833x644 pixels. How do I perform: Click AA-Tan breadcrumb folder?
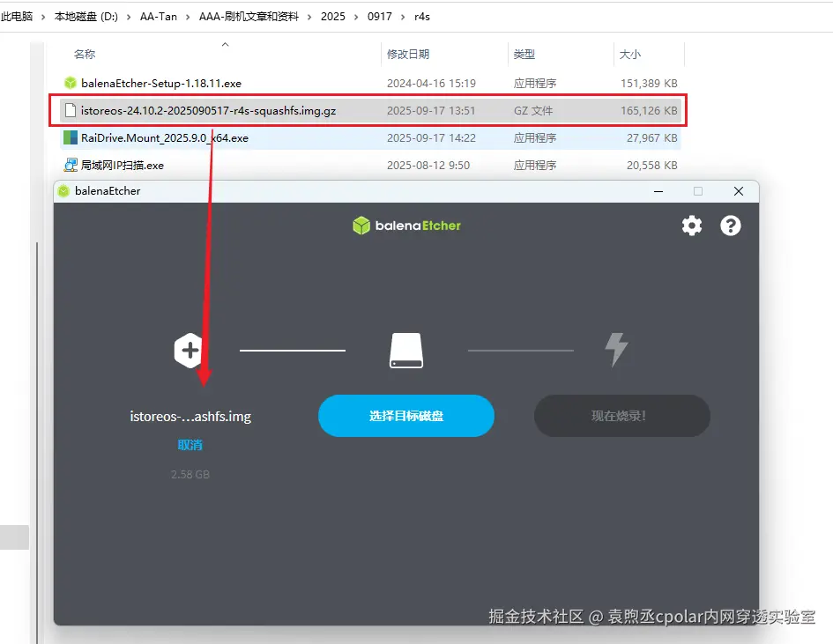pos(159,17)
